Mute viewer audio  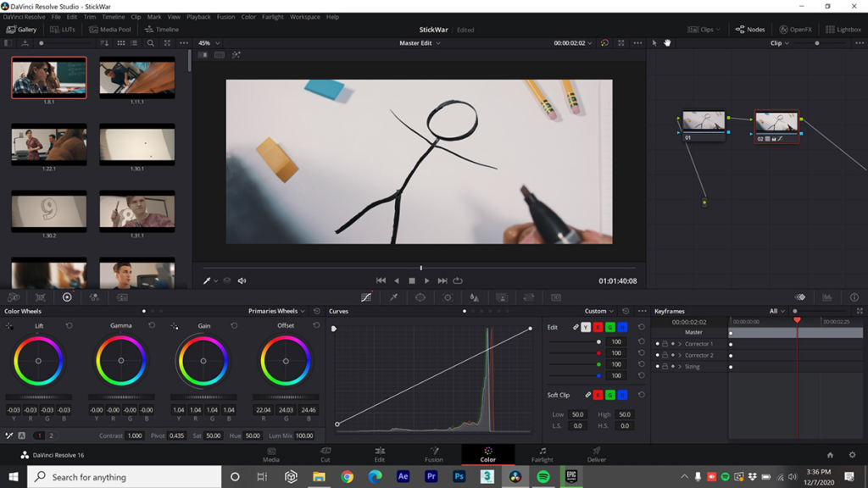point(242,280)
